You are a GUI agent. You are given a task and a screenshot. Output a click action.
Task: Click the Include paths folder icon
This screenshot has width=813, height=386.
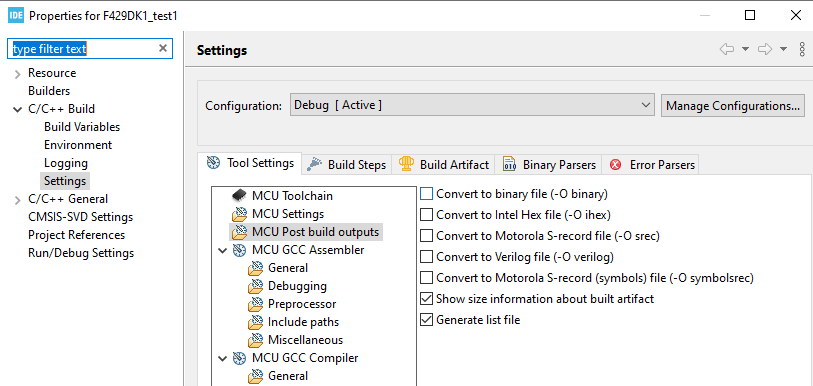tap(256, 322)
